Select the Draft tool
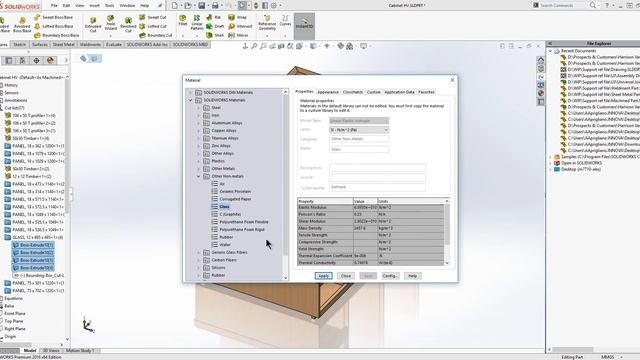640x360 pixels. [215, 26]
